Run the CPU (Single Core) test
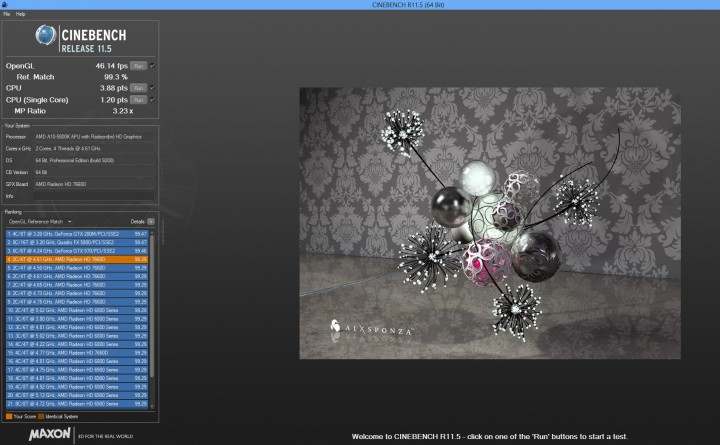Viewport: 720px width, 445px height. [x=139, y=99]
